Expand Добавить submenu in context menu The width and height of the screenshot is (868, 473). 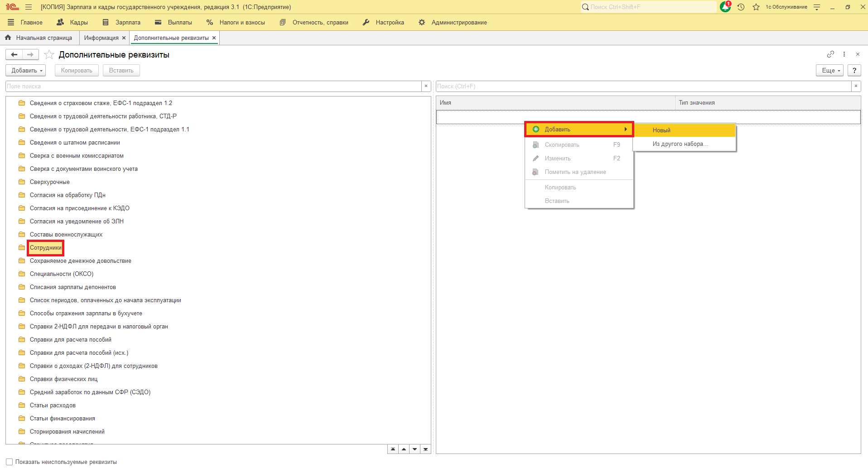pos(579,129)
